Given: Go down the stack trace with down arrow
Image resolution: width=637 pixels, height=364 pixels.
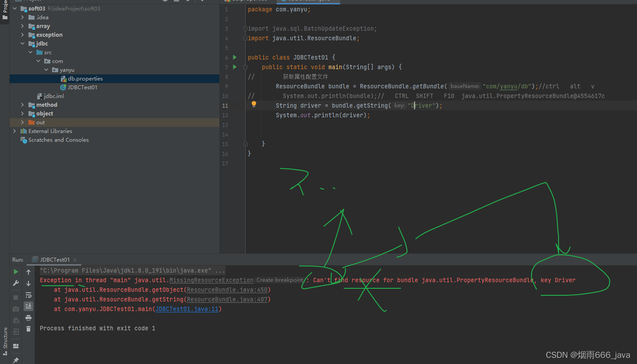Looking at the screenshot, I should 28,283.
